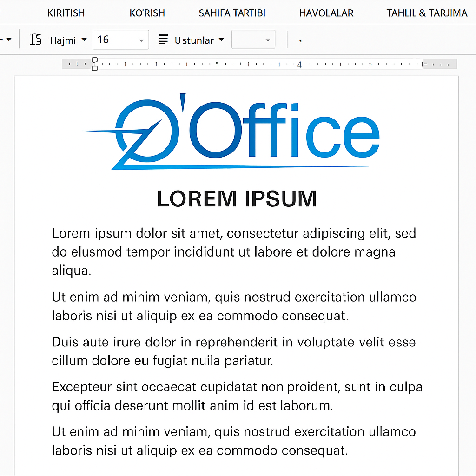Click the small mark icon after empty dropdown

[300, 42]
